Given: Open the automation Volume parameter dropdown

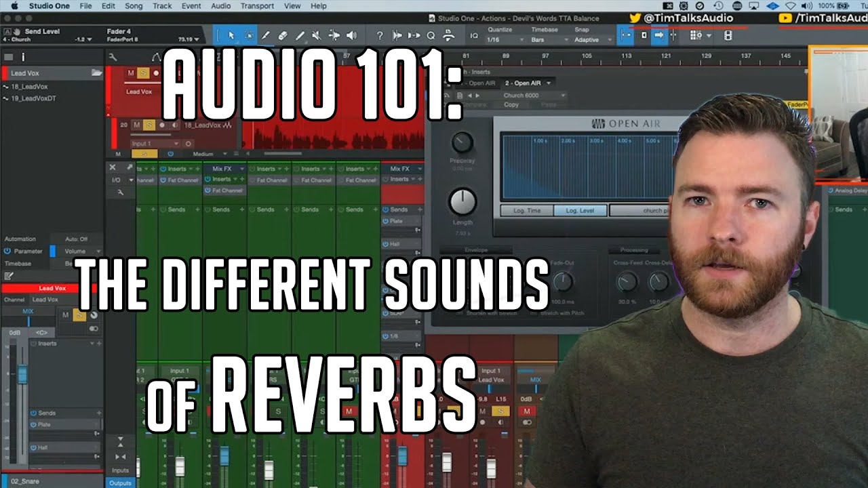Looking at the screenshot, I should point(80,251).
